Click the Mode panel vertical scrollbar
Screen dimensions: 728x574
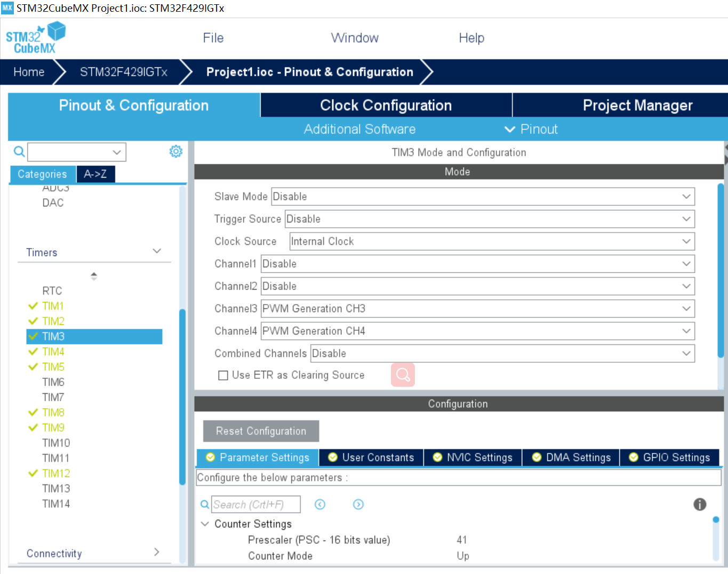click(x=721, y=270)
